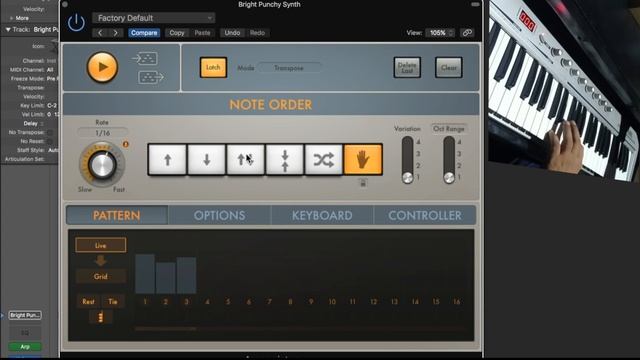The image size is (640, 360).
Task: Click the MIDI Channel All value
Action: click(x=50, y=69)
